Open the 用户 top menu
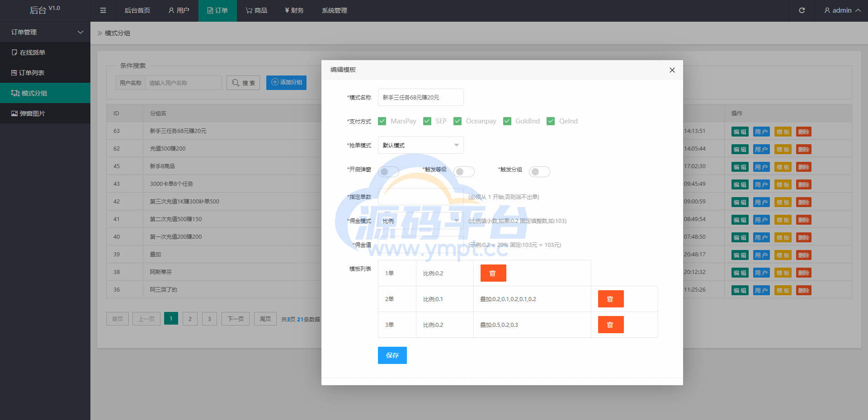The width and height of the screenshot is (868, 420). (179, 10)
